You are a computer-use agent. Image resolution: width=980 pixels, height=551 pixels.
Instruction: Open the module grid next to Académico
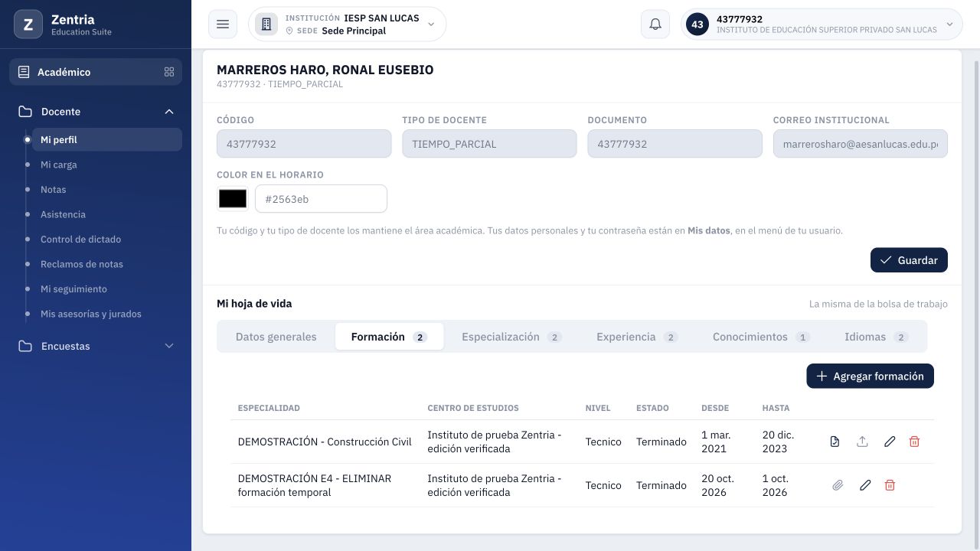(x=169, y=72)
